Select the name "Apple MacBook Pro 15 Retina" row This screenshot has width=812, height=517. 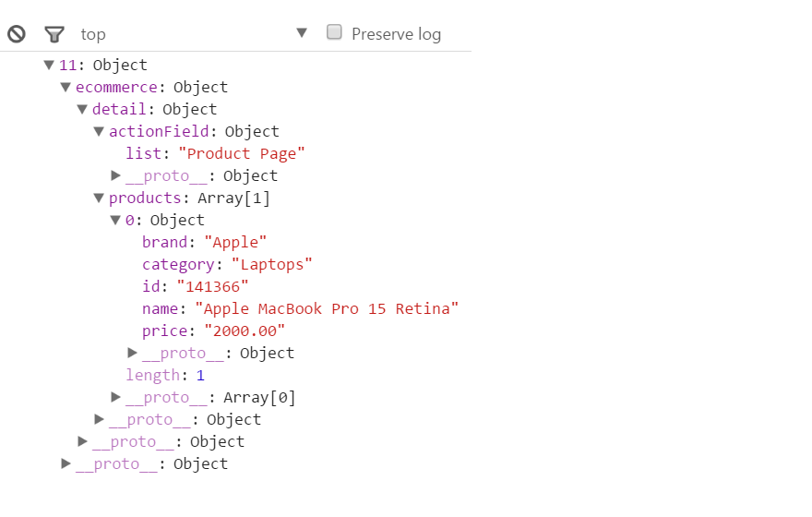coord(301,308)
